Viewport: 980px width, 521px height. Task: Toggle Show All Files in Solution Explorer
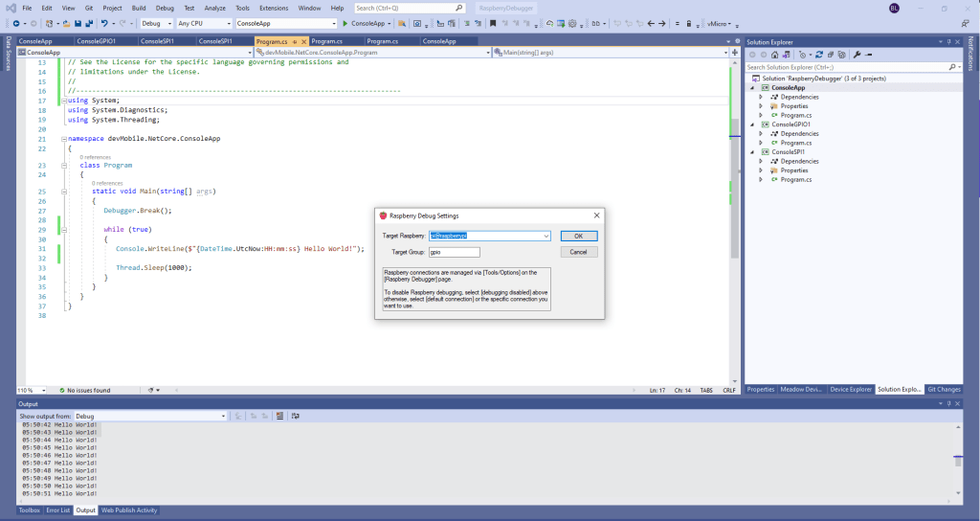[842, 55]
